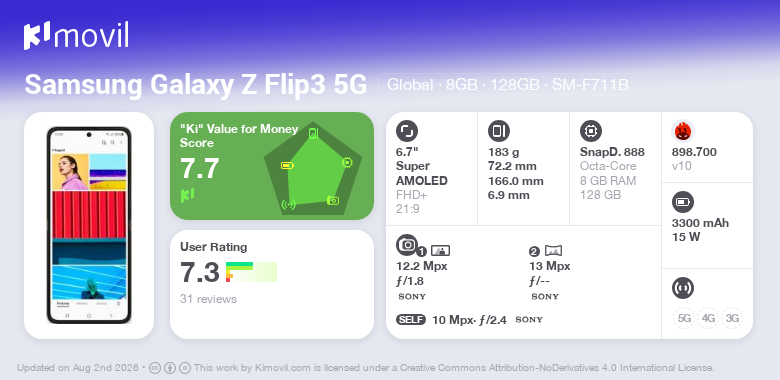Screen dimensions: 780x380
Task: Click the battery capacity icon
Action: coord(683,202)
